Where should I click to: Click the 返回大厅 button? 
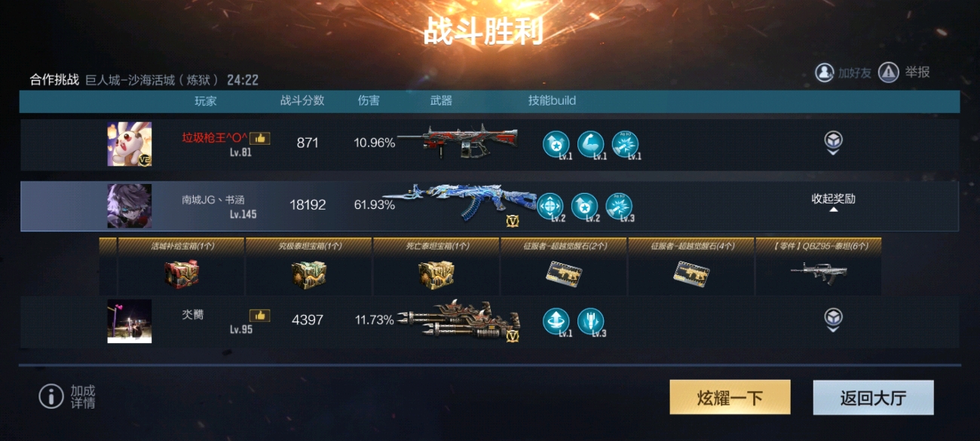[x=873, y=397]
